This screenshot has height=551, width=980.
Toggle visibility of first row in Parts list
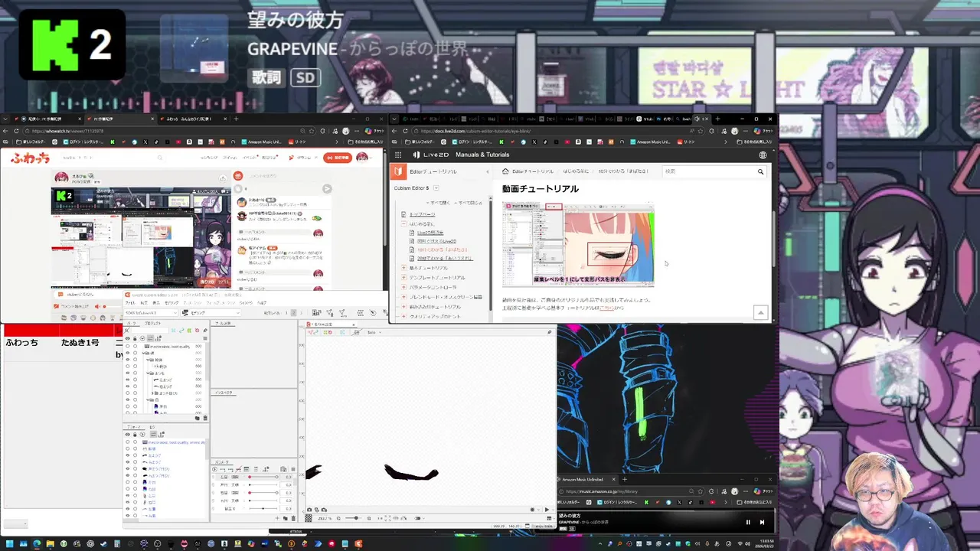[128, 346]
